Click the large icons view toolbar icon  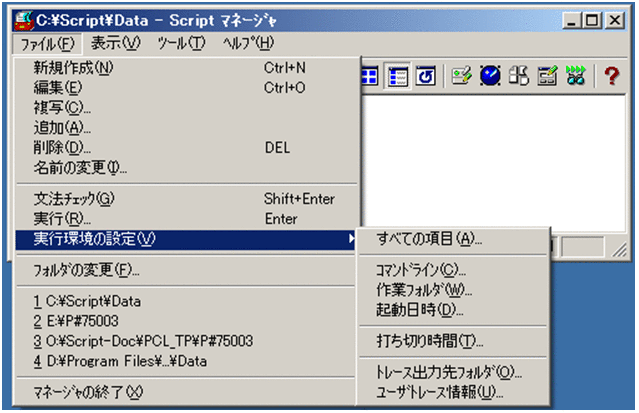point(370,76)
